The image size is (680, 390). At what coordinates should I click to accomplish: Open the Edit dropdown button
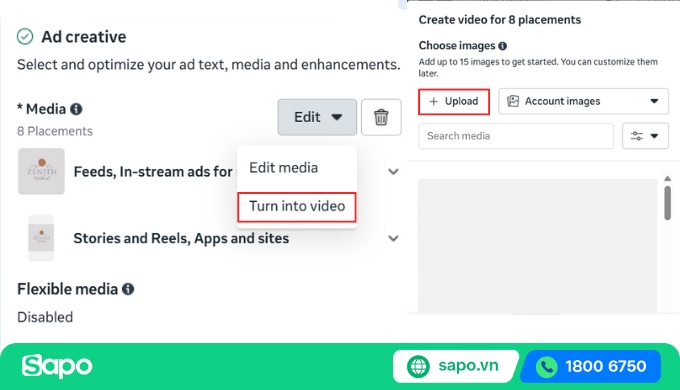(317, 117)
